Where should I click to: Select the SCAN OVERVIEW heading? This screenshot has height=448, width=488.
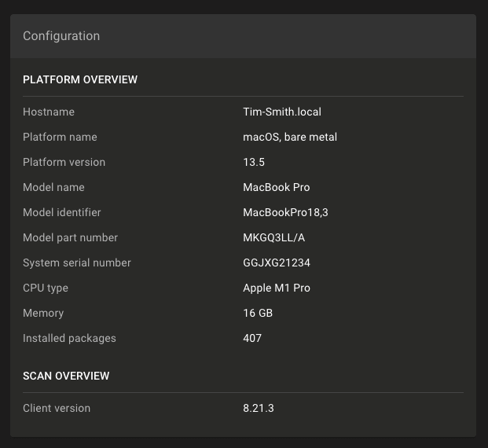[66, 376]
